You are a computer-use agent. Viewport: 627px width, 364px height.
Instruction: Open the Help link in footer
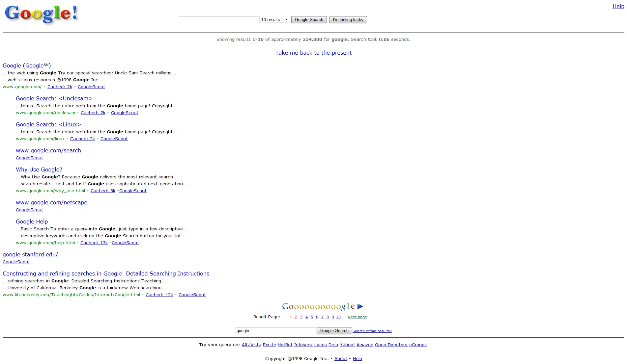pyautogui.click(x=357, y=359)
